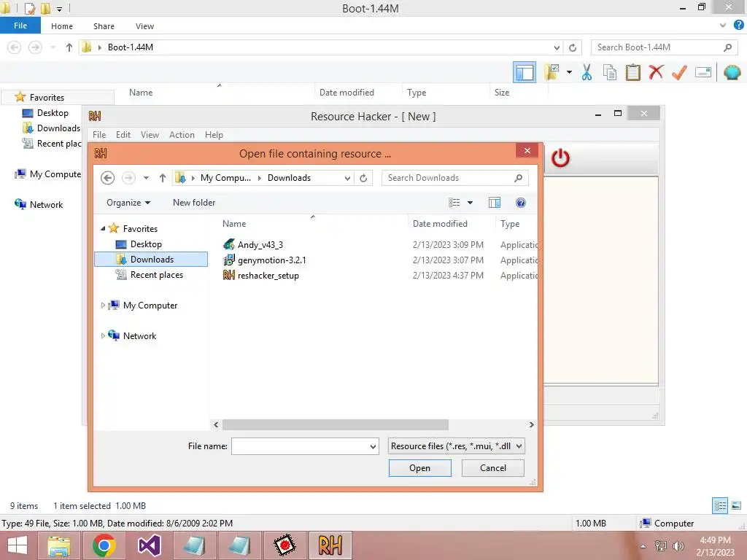Open the Resource Hacker View menu

pos(150,135)
